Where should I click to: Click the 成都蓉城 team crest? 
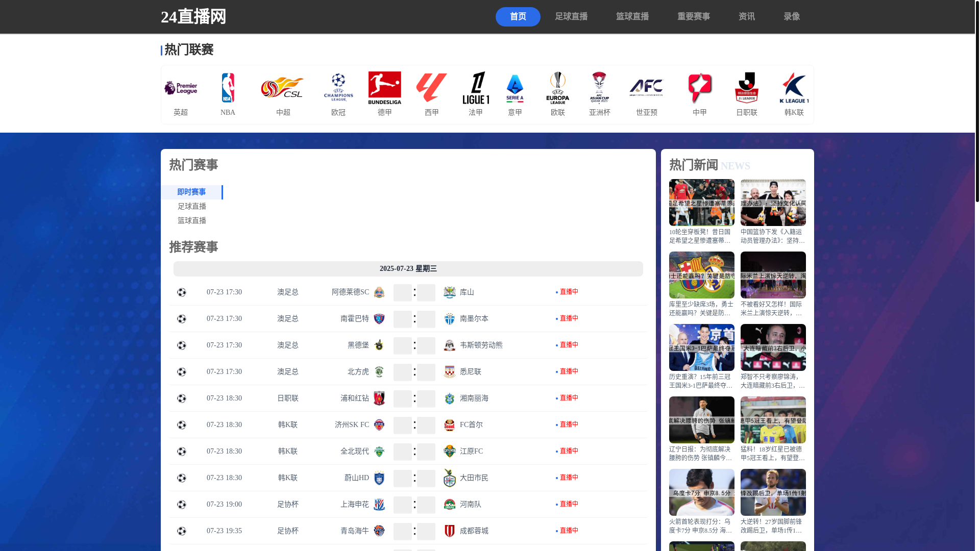coord(449,531)
